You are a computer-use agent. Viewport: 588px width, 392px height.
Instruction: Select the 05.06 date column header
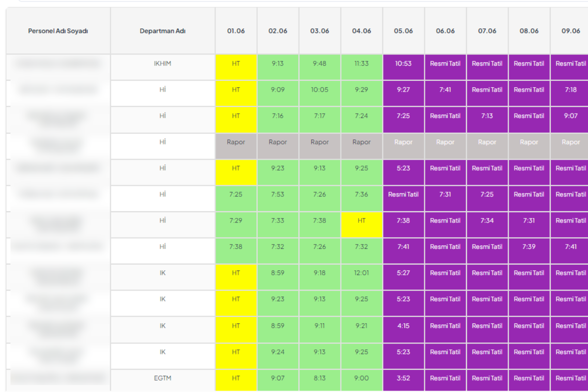pyautogui.click(x=403, y=31)
